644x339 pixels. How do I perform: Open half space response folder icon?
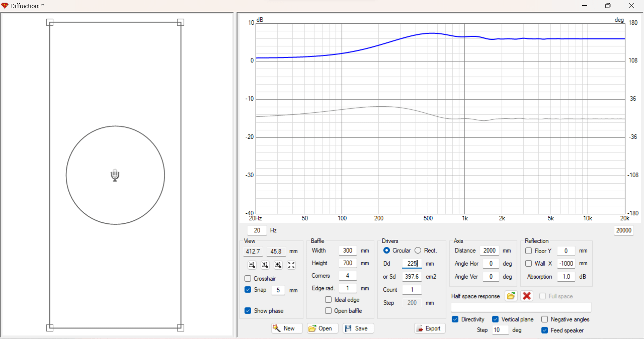511,296
